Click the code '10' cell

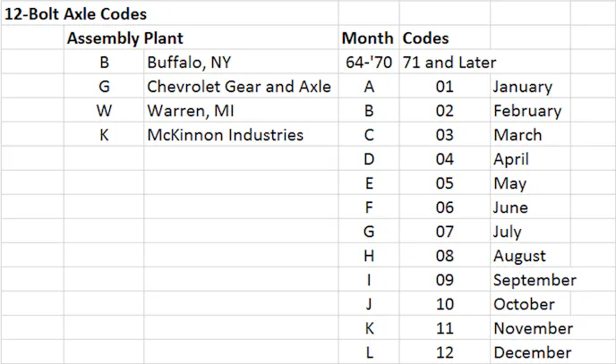pyautogui.click(x=445, y=304)
